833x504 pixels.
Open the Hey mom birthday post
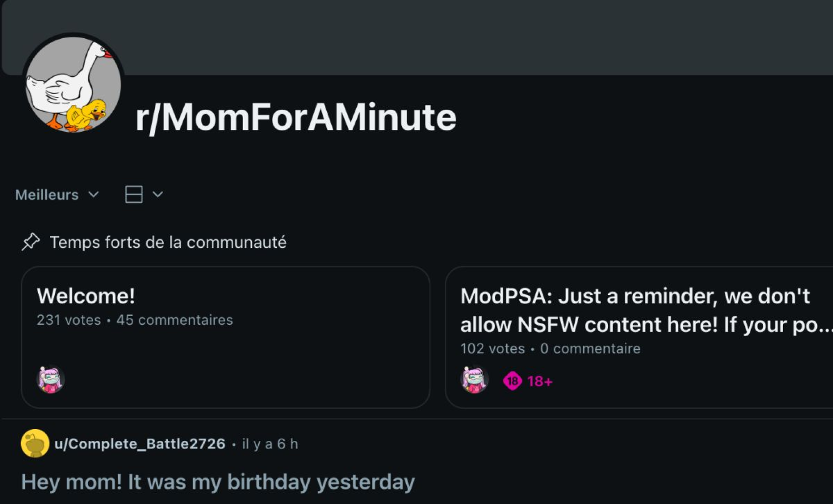(x=218, y=482)
